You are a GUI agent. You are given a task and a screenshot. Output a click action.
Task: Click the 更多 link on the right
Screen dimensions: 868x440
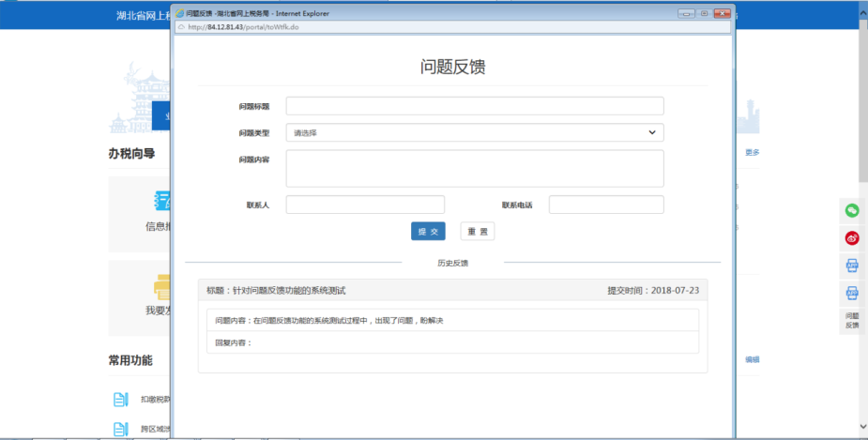click(752, 153)
